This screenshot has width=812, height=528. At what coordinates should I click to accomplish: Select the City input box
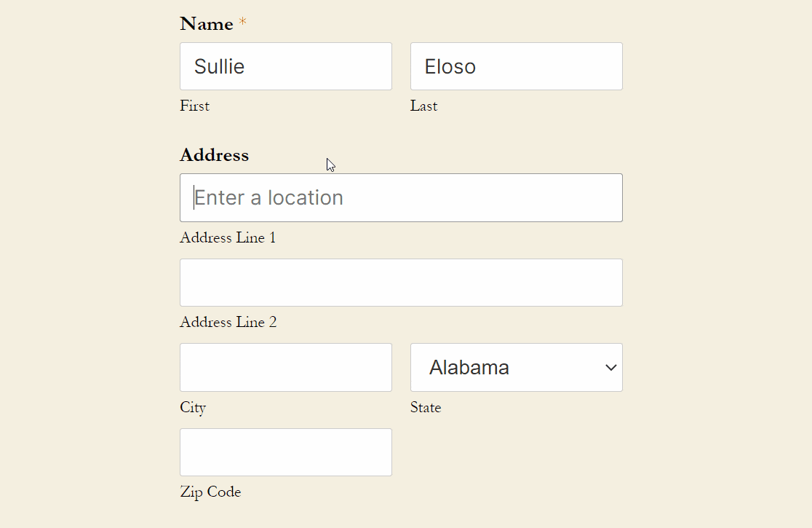(x=286, y=367)
